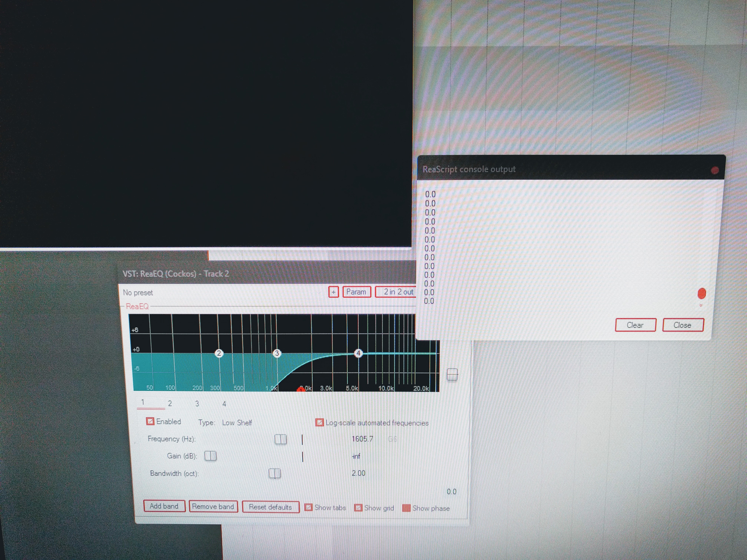The image size is (747, 560).
Task: Select EQ band point 3 on graph
Action: click(277, 353)
